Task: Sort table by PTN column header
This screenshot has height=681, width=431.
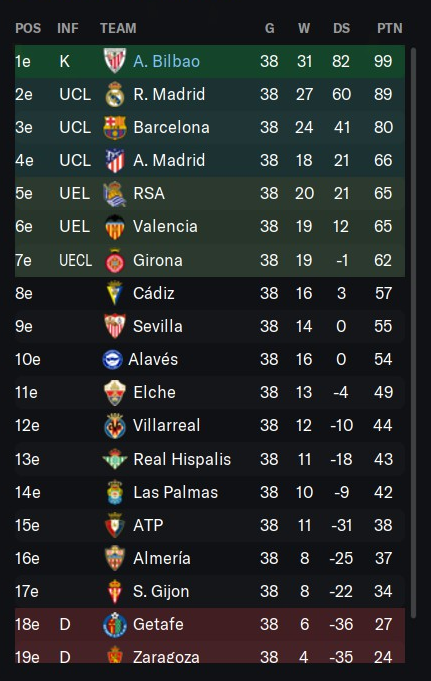Action: pyautogui.click(x=389, y=28)
